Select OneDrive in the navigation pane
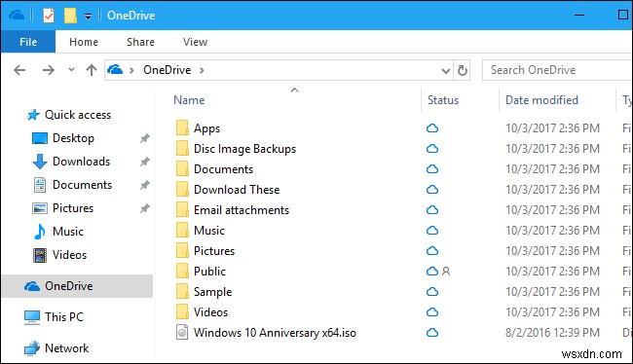Image resolution: width=633 pixels, height=364 pixels. click(x=78, y=286)
